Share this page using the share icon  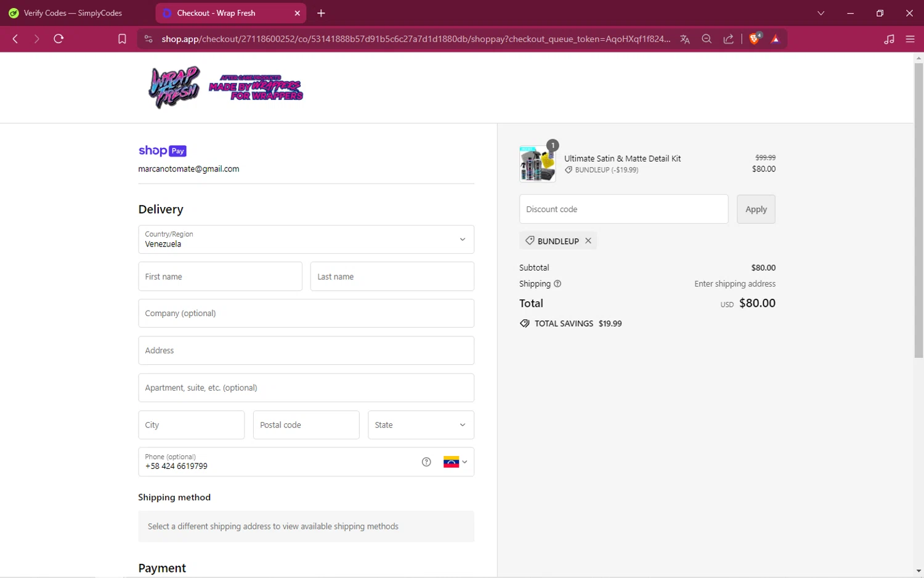coord(728,39)
